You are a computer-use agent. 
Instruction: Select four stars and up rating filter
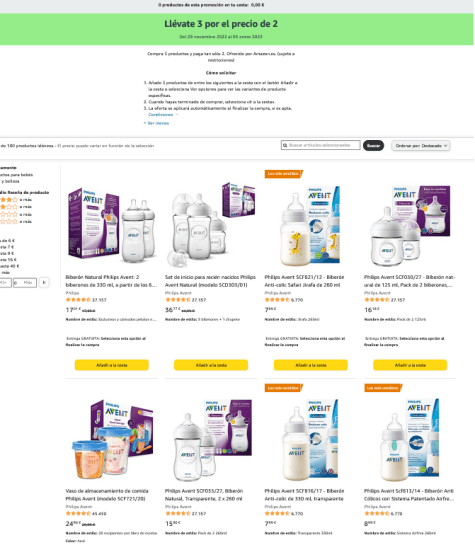tap(16, 200)
